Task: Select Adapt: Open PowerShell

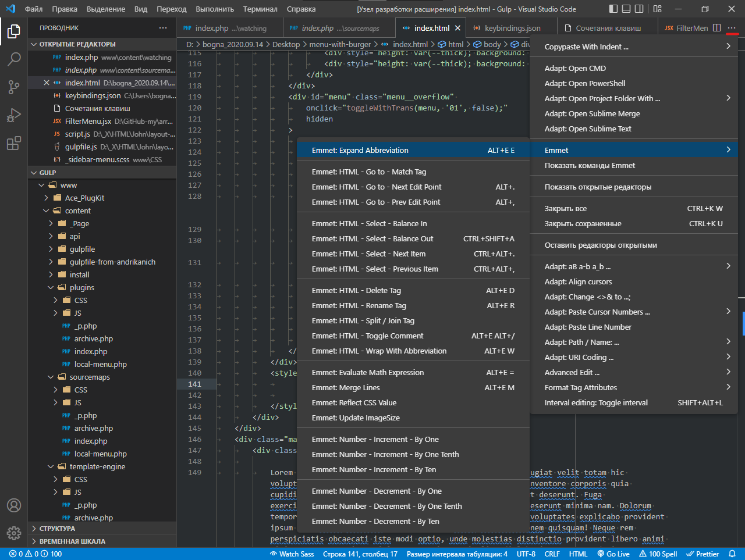Action: coord(634,84)
